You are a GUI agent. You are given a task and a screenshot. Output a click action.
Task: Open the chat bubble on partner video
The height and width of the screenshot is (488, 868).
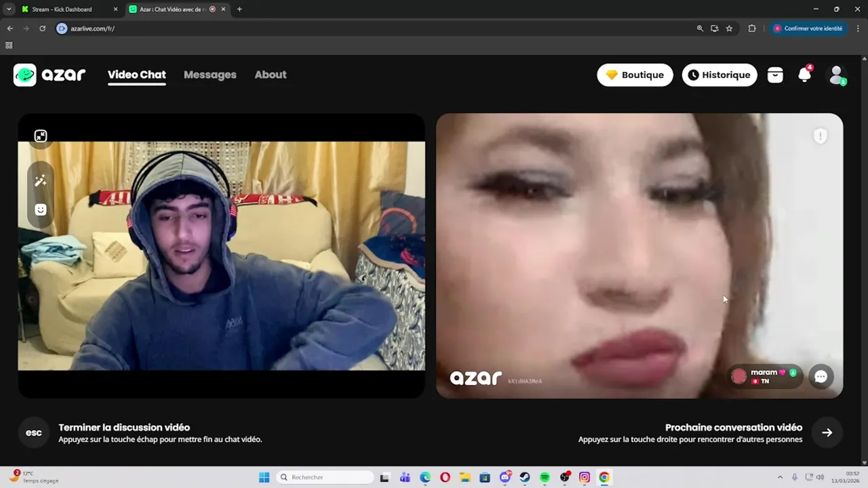[x=821, y=376]
